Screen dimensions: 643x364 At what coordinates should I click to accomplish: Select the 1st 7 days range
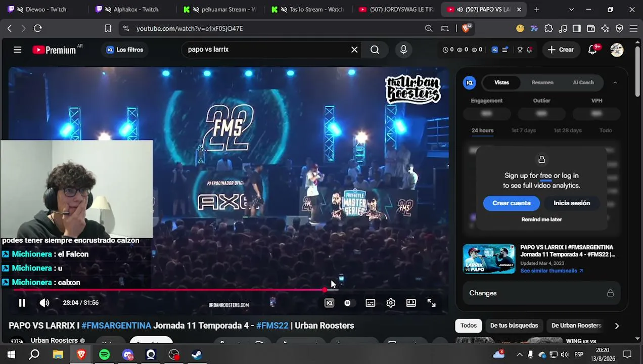pyautogui.click(x=523, y=130)
